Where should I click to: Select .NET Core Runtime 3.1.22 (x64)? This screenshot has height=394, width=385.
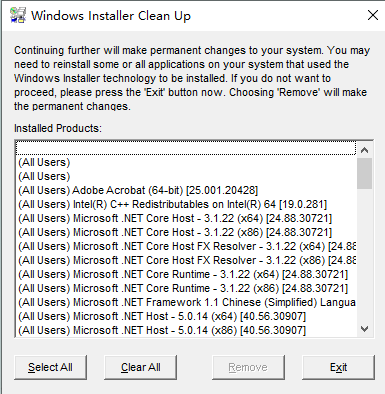(186, 274)
